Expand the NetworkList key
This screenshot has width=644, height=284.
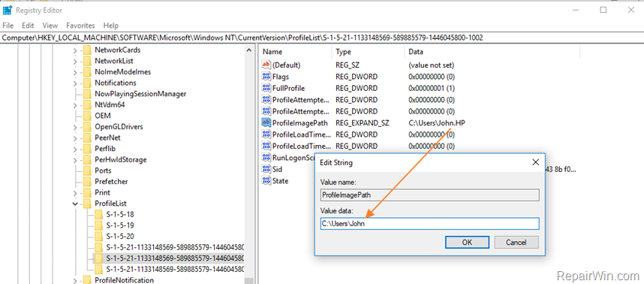click(x=75, y=62)
